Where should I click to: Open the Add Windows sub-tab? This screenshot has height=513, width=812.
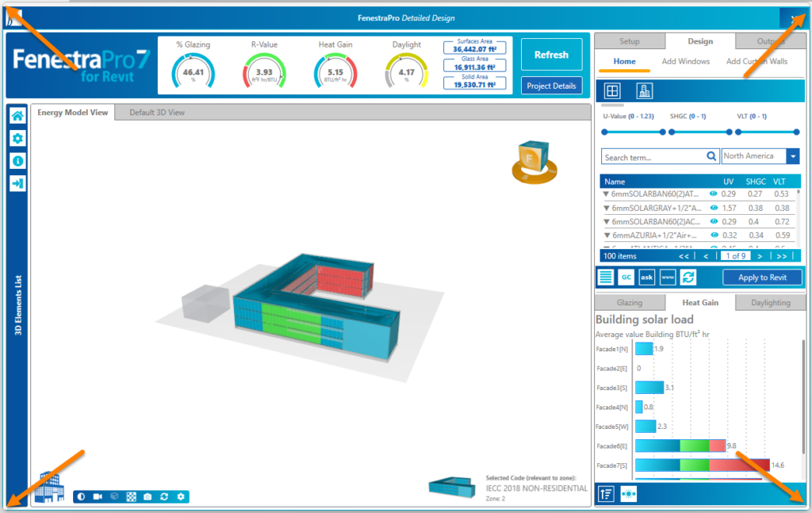(686, 62)
